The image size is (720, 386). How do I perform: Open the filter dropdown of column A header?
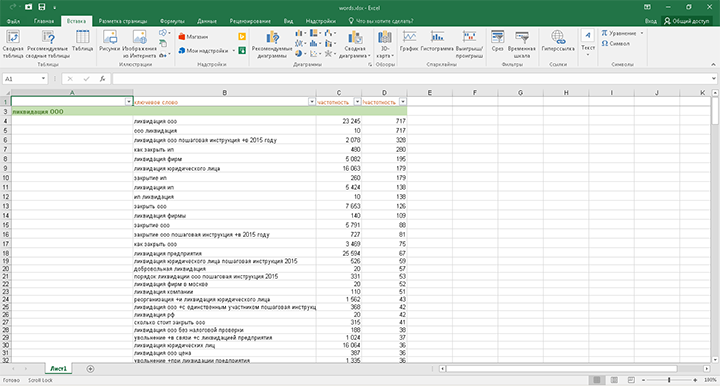pos(129,102)
